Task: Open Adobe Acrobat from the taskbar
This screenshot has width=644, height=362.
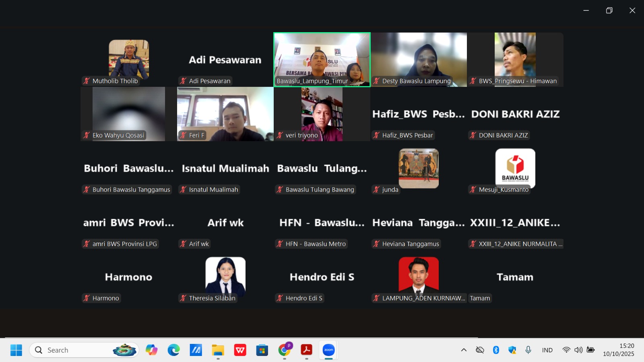Action: tap(307, 350)
